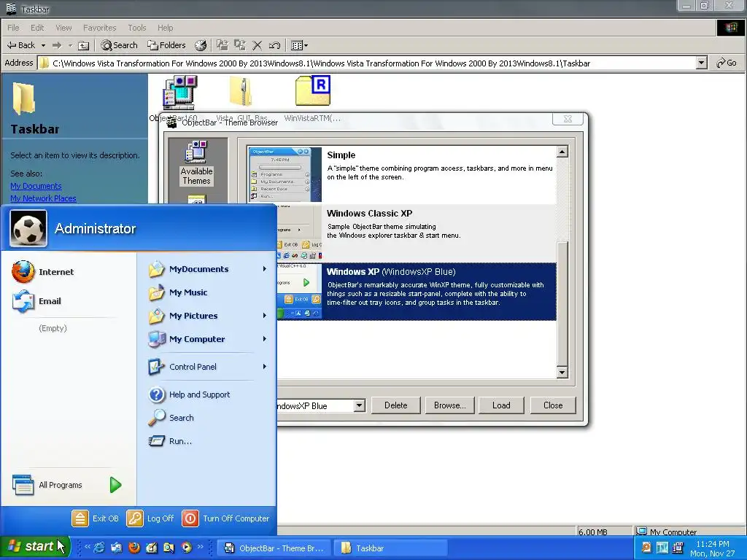This screenshot has width=747, height=560.
Task: Click the Close button in Theme Browser
Action: (x=553, y=405)
